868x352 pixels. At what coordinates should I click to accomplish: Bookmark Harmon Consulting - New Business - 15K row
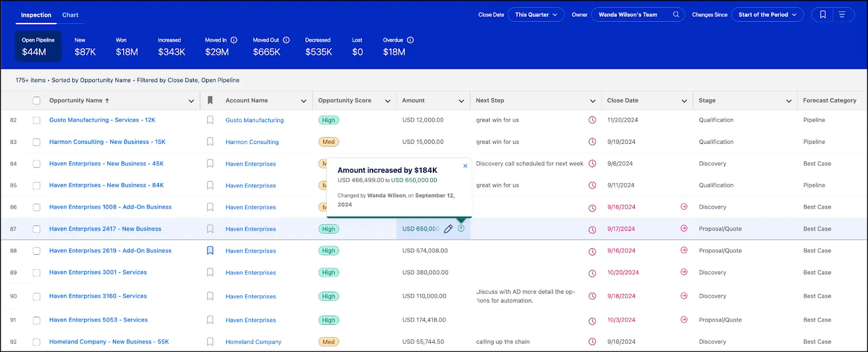[x=210, y=142]
